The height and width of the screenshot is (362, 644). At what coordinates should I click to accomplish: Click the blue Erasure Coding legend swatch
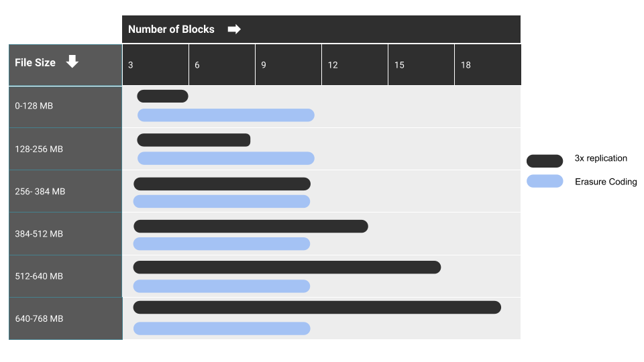(x=545, y=181)
